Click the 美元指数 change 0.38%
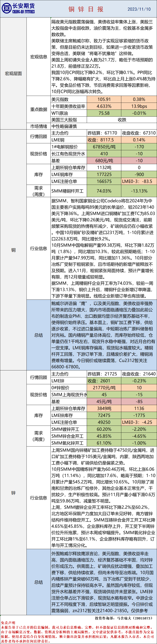This screenshot has width=157, height=644. (x=139, y=99)
